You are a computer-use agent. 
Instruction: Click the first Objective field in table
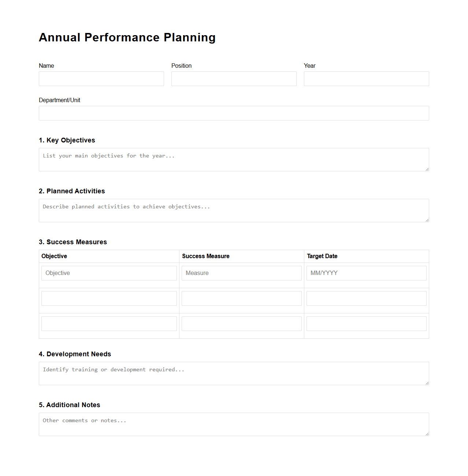pos(109,273)
